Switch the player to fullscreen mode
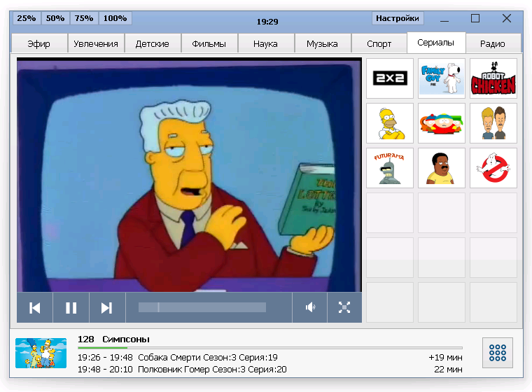532x392 pixels. 344,308
